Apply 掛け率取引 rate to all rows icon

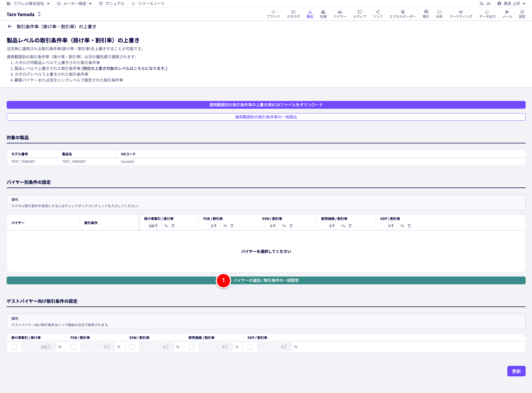166,226
